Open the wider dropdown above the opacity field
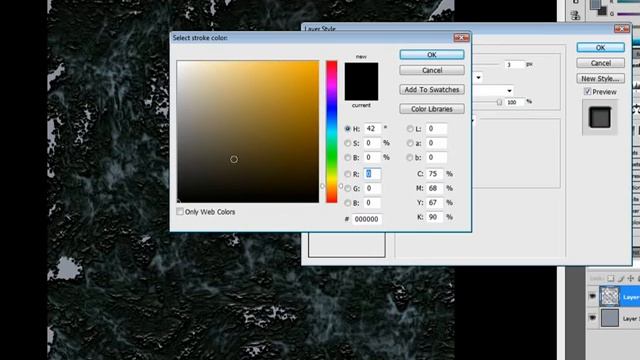This screenshot has width=640, height=360. [x=509, y=90]
